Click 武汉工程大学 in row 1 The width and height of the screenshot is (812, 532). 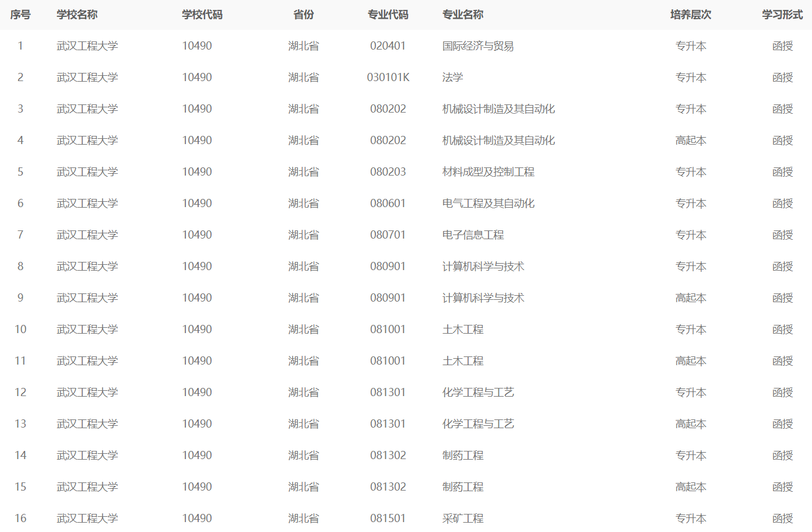[x=87, y=46]
